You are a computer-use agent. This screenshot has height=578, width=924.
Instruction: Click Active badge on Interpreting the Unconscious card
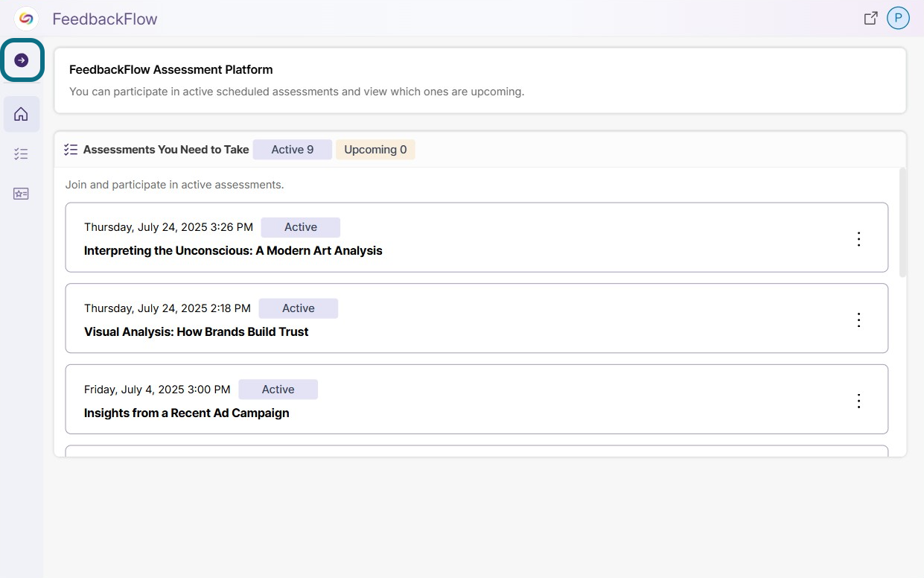301,227
